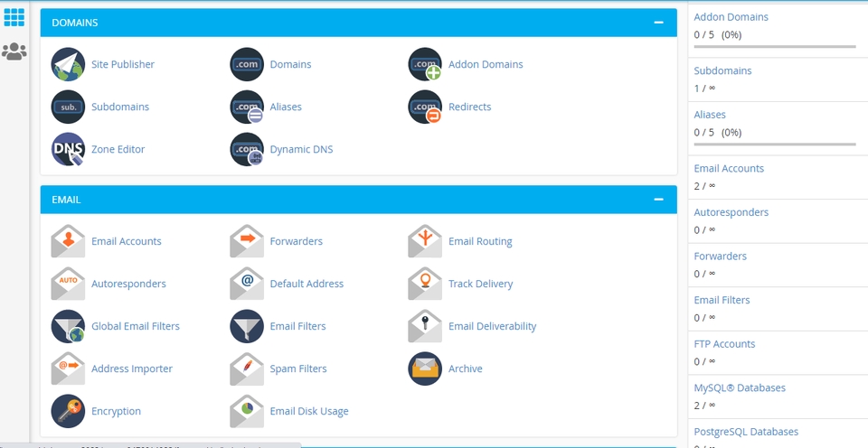868x448 pixels.
Task: Open the home grid icon in the sidebar
Action: (14, 17)
